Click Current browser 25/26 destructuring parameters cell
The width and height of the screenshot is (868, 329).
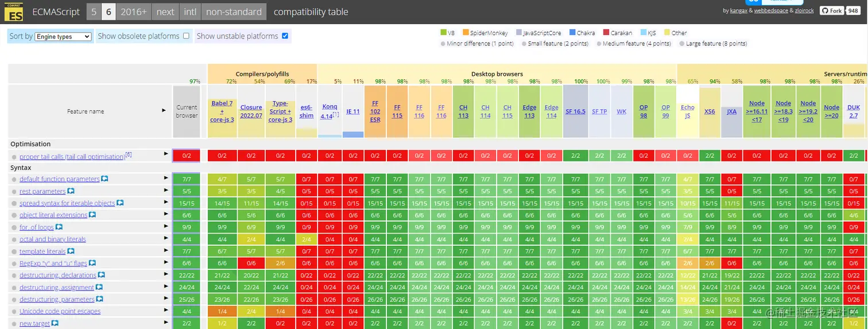tap(187, 299)
